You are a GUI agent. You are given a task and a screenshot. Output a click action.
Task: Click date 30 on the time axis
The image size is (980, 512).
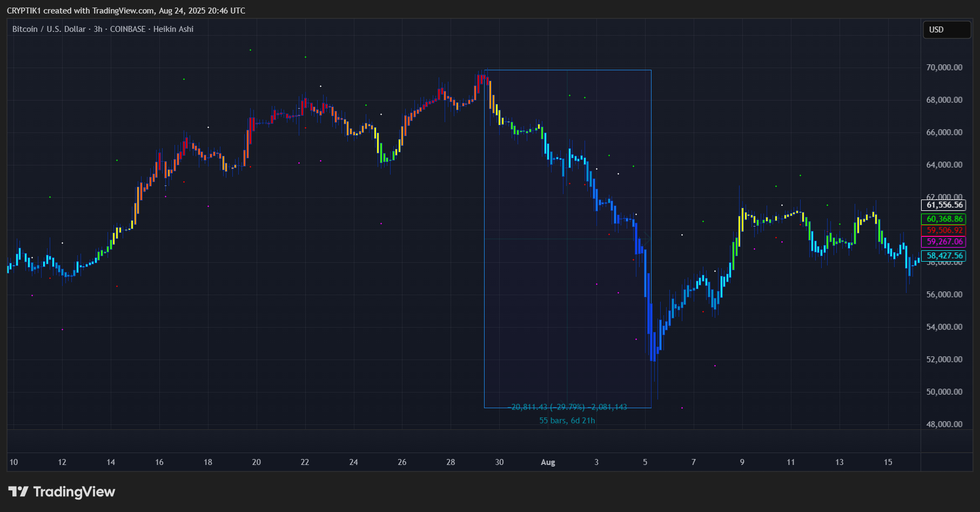[499, 462]
